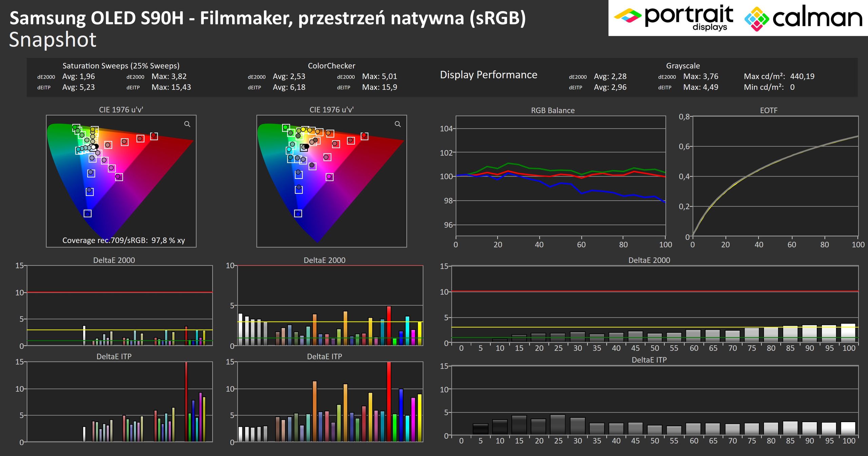Click the Portrait Displays logo
This screenshot has height=456, width=868.
[673, 18]
